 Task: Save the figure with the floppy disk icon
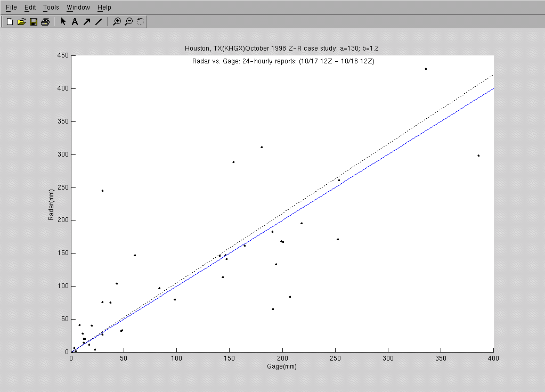click(x=34, y=22)
